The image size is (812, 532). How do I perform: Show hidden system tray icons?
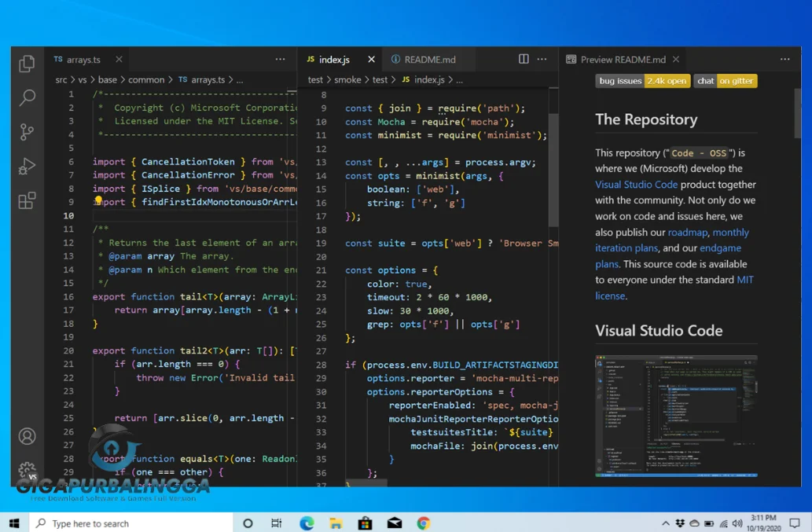666,523
